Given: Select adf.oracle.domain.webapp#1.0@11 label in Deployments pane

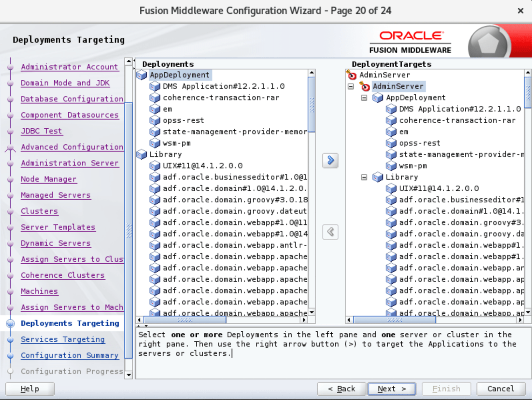Looking at the screenshot, I should pos(235,223).
